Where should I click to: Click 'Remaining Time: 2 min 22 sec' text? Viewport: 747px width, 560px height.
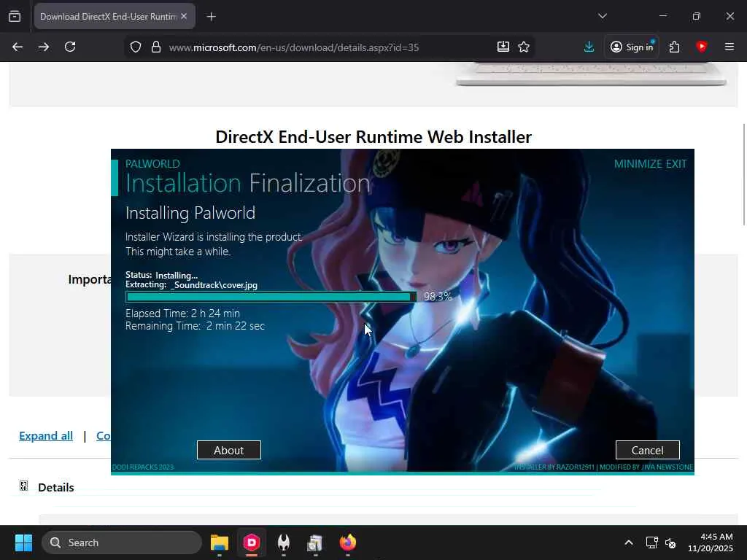click(x=195, y=326)
